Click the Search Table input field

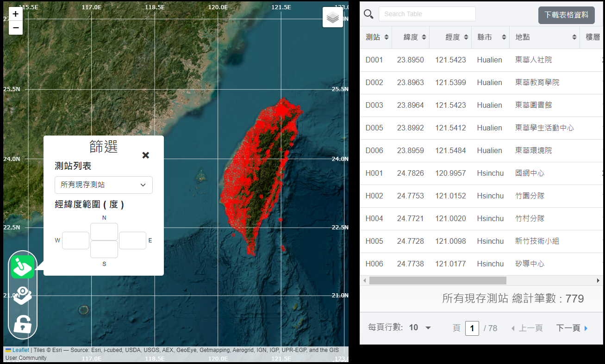point(427,14)
